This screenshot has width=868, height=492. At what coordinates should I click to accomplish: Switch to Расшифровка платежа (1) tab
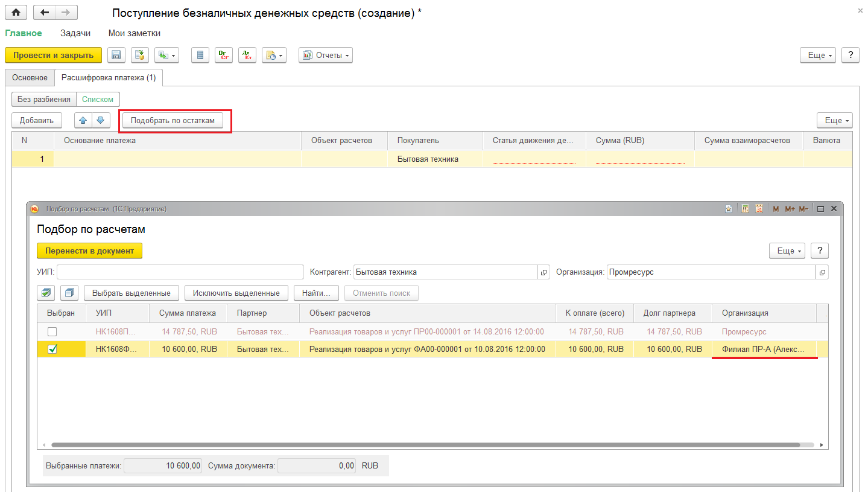pyautogui.click(x=109, y=77)
